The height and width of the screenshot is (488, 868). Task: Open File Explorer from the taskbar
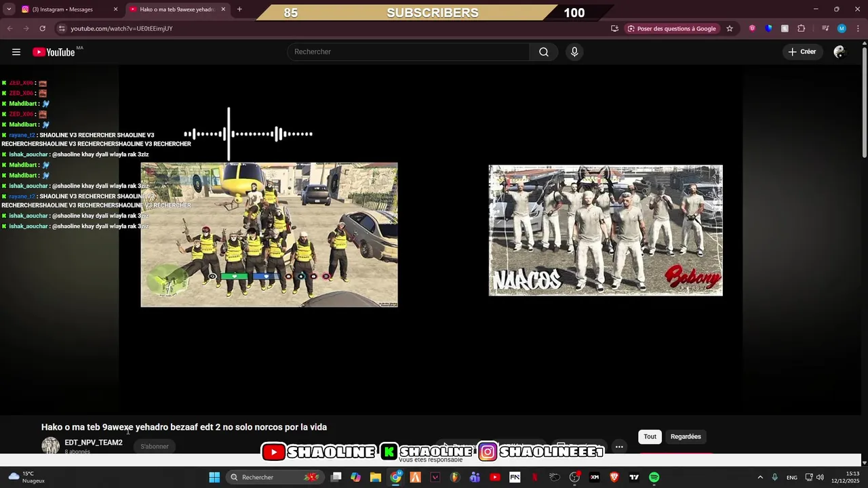click(x=376, y=477)
